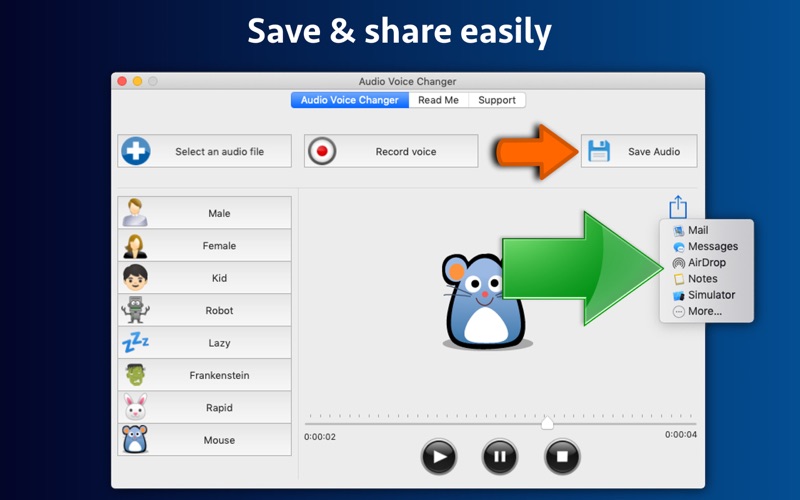Open the Support tab
The width and height of the screenshot is (800, 500).
point(497,100)
